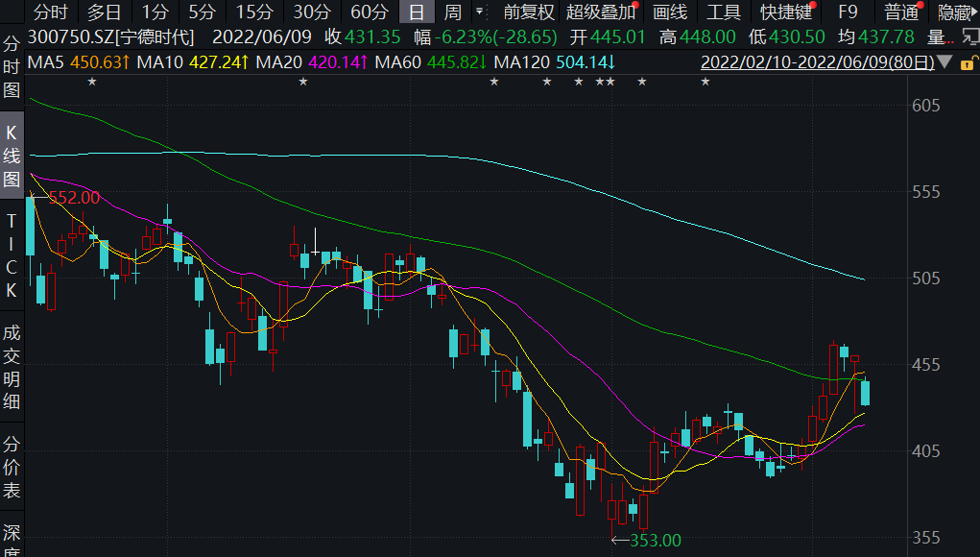Open the 工具 tools menu

(x=723, y=12)
